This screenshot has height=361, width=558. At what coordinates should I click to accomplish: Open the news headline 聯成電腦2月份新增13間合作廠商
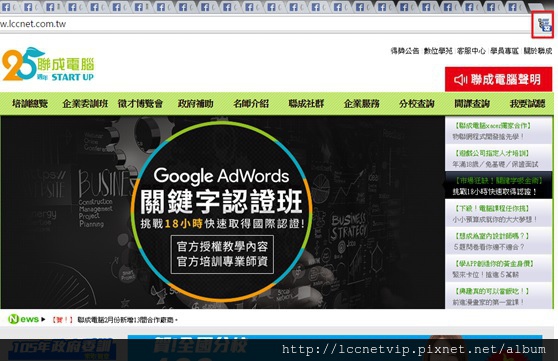(x=127, y=320)
